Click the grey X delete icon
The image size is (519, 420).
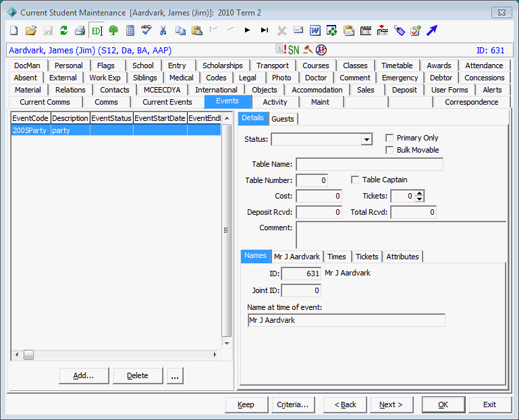[x=281, y=31]
